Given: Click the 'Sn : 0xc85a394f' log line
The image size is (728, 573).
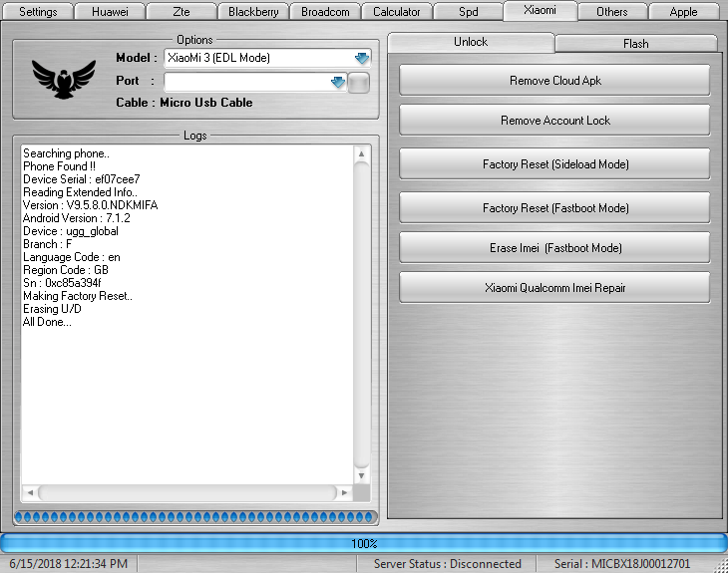Looking at the screenshot, I should point(62,283).
